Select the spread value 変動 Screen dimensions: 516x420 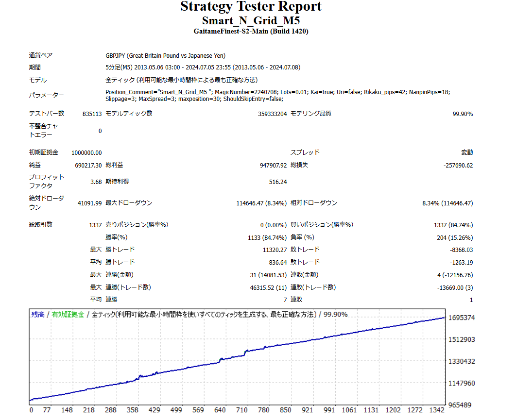click(467, 152)
